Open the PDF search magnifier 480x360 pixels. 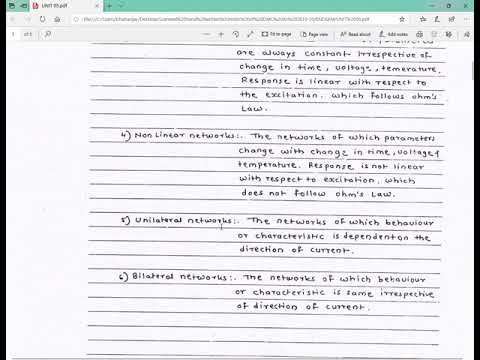48,34
